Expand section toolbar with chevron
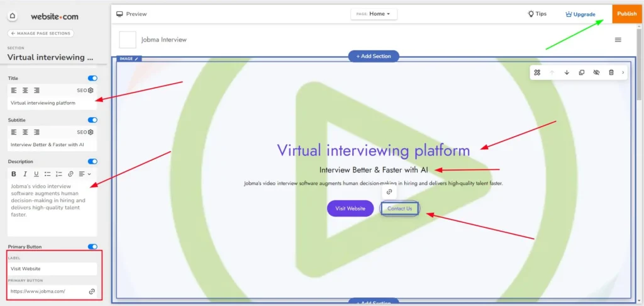This screenshot has height=306, width=644. point(623,72)
